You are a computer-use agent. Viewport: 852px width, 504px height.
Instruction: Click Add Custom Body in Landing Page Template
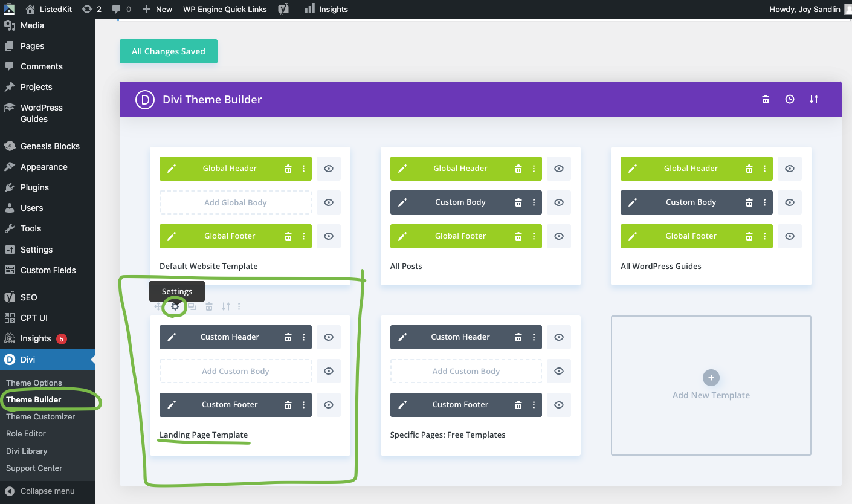click(236, 371)
